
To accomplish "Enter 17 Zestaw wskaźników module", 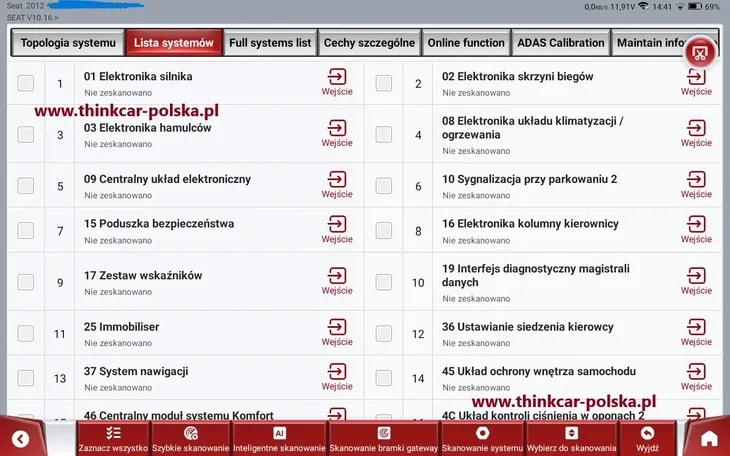I will (337, 281).
